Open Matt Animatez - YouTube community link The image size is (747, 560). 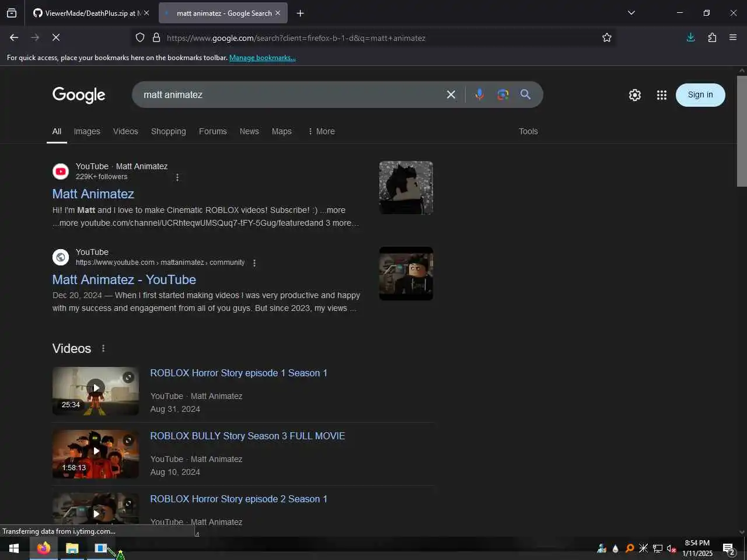124,279
